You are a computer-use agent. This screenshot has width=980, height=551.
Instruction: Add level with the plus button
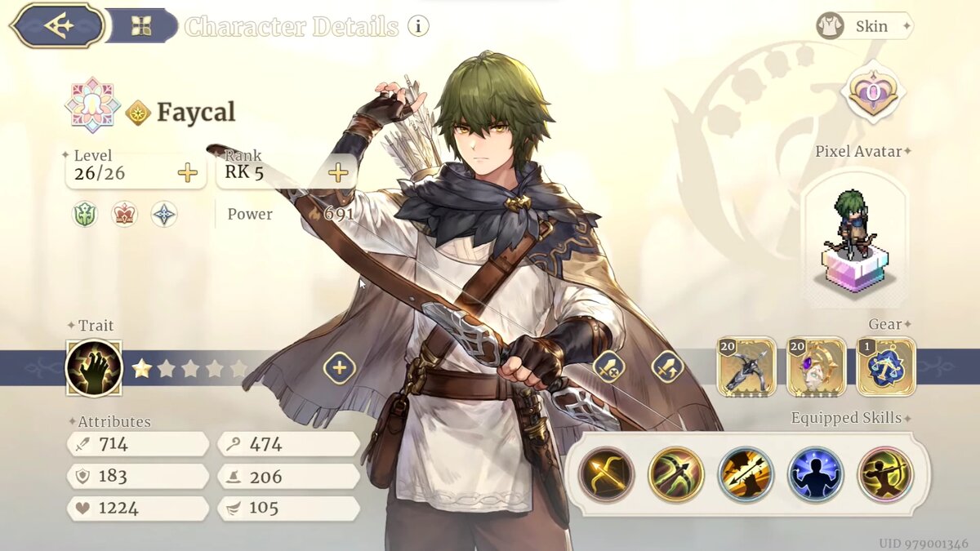[188, 173]
